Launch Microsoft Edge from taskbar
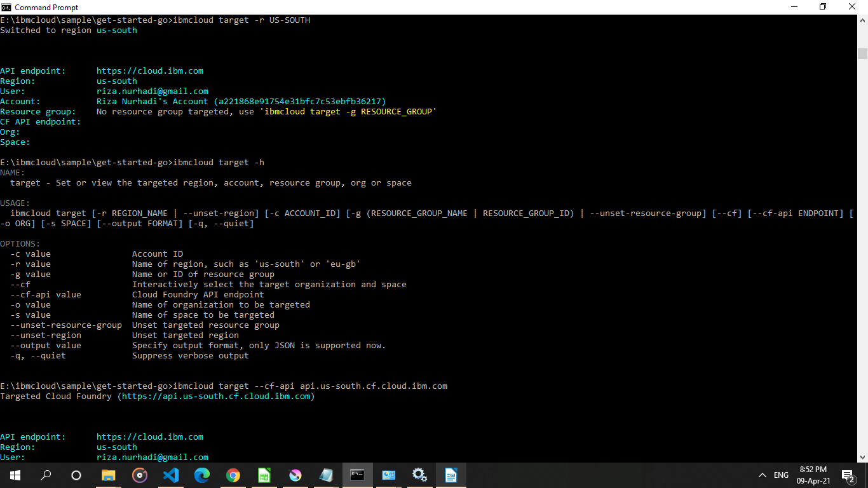Viewport: 868px width, 488px height. [202, 475]
